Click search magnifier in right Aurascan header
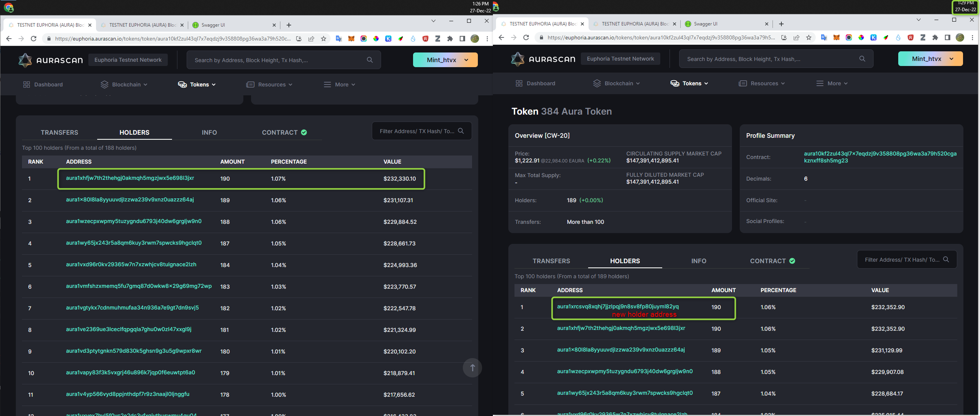This screenshot has width=980, height=416. click(x=862, y=59)
